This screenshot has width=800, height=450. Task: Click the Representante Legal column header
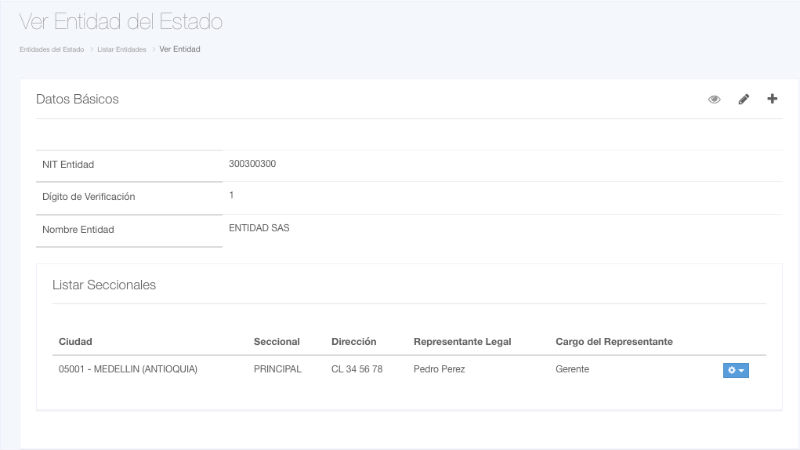[x=462, y=342]
